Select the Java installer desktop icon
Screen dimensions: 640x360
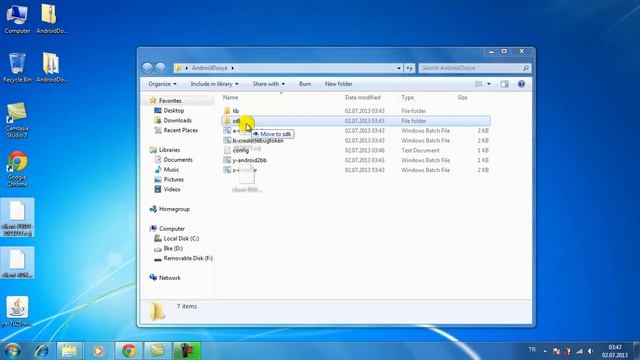click(x=17, y=311)
